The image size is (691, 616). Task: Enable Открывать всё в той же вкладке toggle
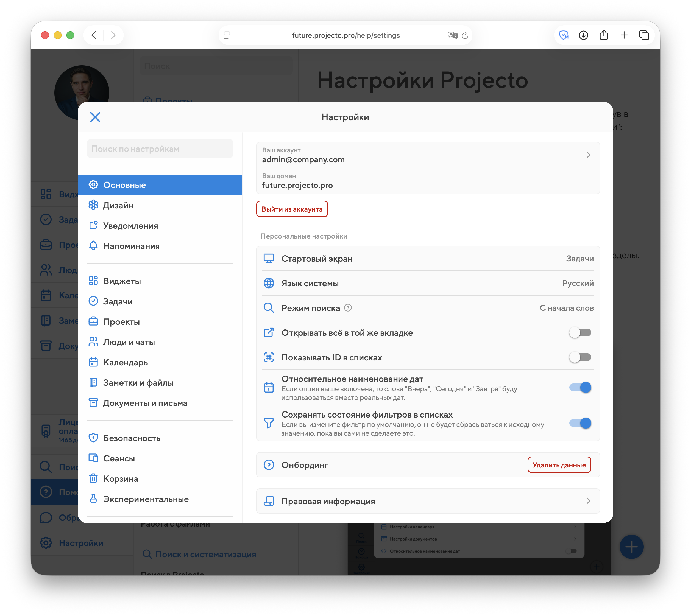(x=580, y=333)
